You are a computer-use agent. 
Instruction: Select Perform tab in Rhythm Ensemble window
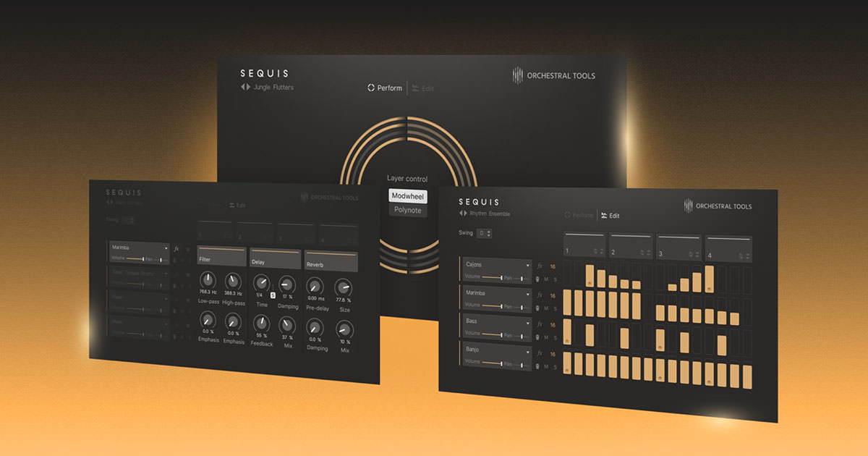(x=579, y=215)
